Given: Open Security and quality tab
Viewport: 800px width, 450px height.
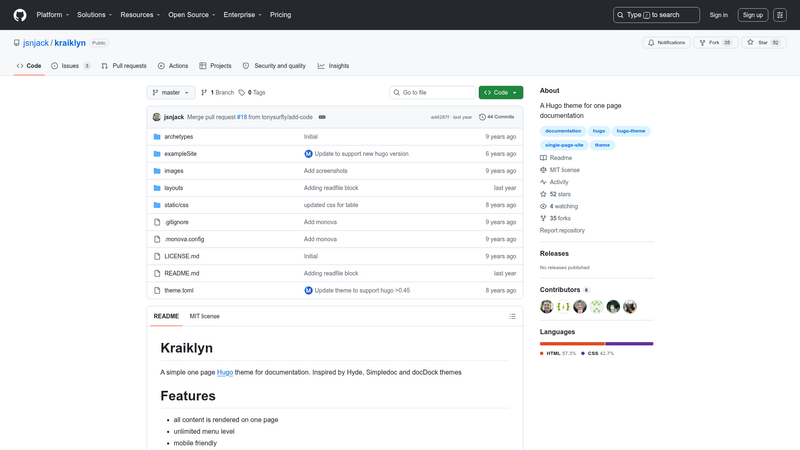Looking at the screenshot, I should coord(274,66).
